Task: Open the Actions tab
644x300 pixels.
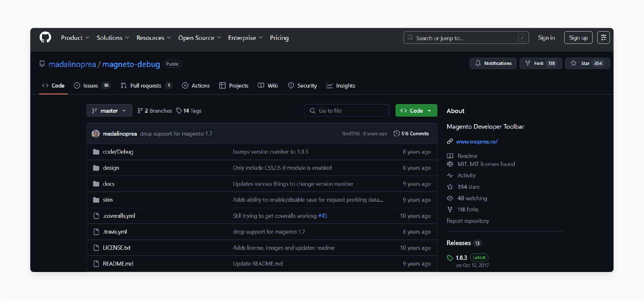Action: click(196, 85)
